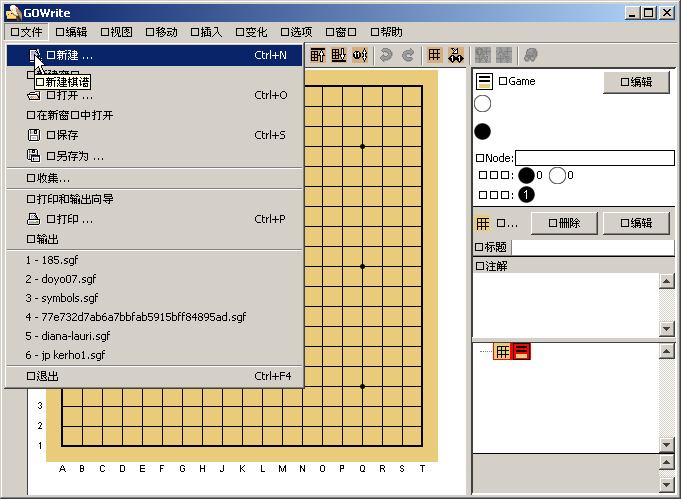Choose 新建 (New) from the File menu
Image resolution: width=681 pixels, height=499 pixels.
tap(155, 55)
